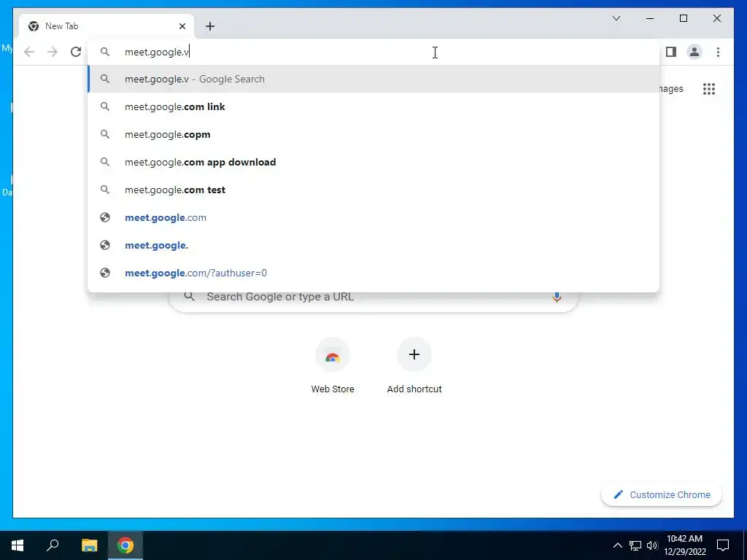The image size is (747, 560).
Task: Click the search icon in the address bar
Action: tap(105, 52)
